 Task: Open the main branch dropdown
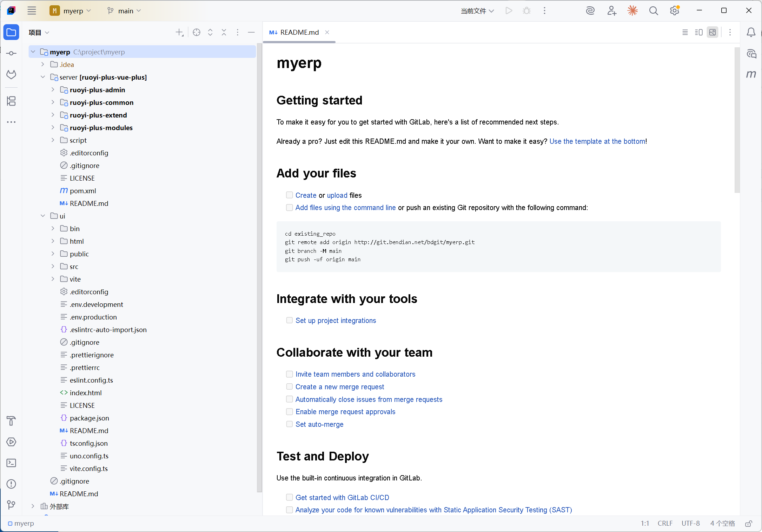pyautogui.click(x=124, y=11)
